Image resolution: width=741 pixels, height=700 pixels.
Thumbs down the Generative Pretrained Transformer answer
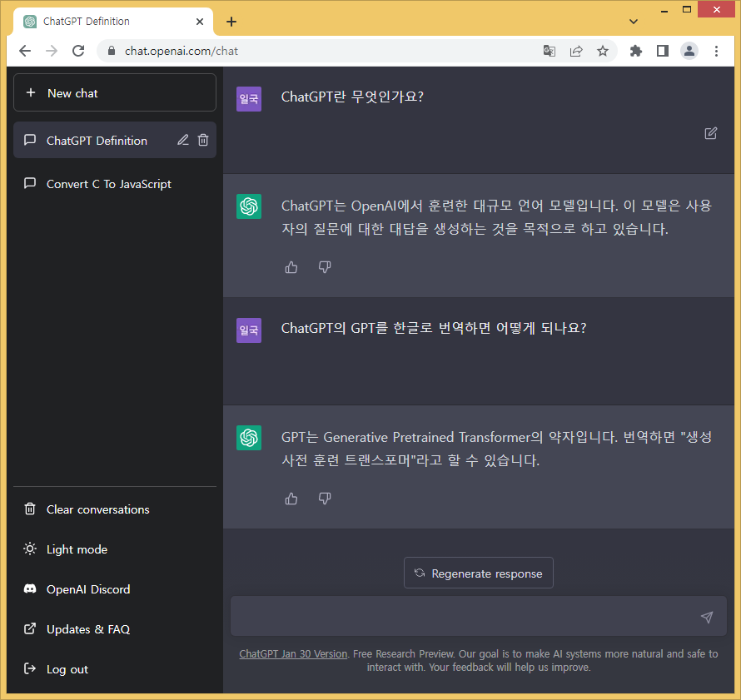pyautogui.click(x=325, y=499)
